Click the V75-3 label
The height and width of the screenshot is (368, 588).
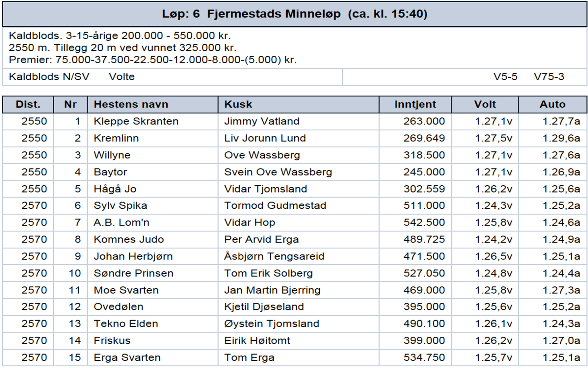tap(549, 77)
